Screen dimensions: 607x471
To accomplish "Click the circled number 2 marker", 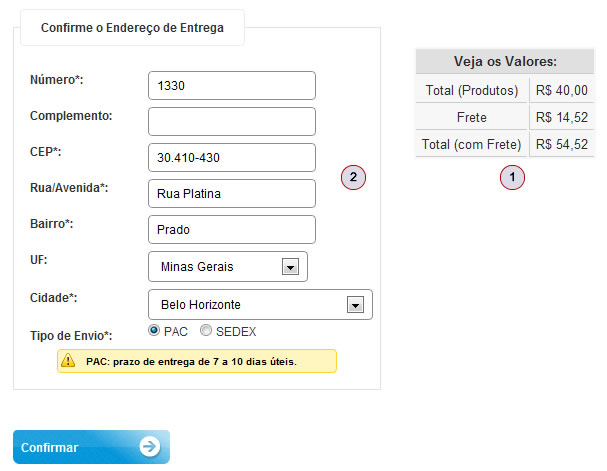I will (353, 178).
